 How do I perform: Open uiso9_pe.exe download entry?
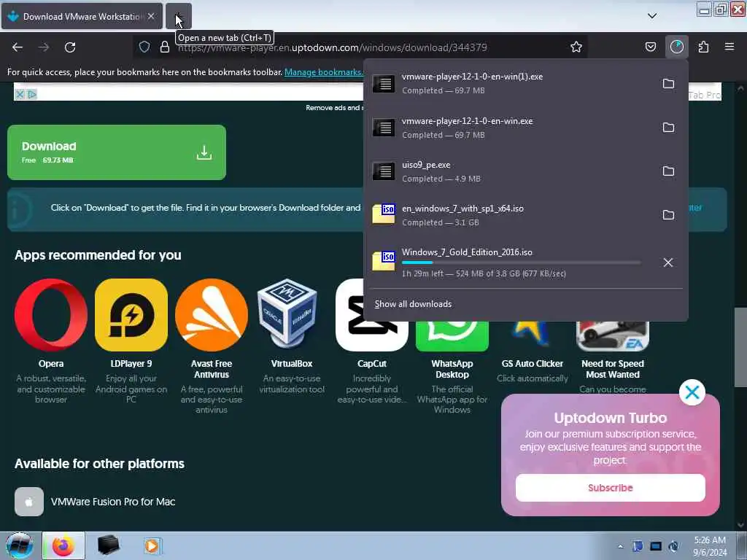[510, 171]
